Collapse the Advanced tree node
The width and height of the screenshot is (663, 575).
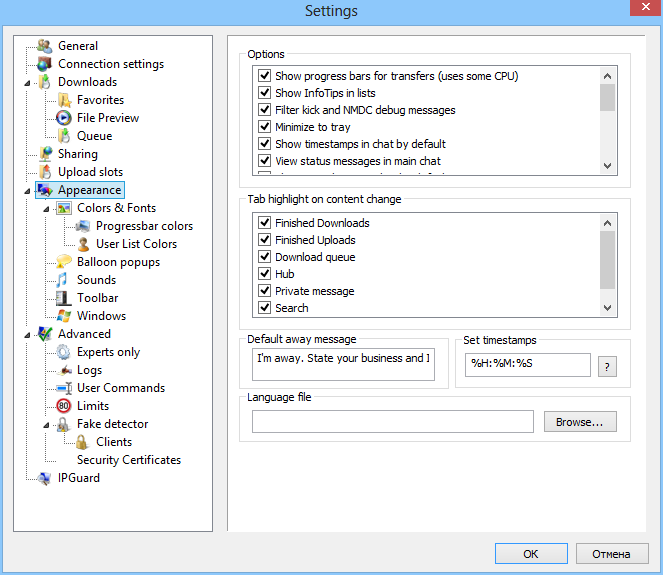pos(28,335)
